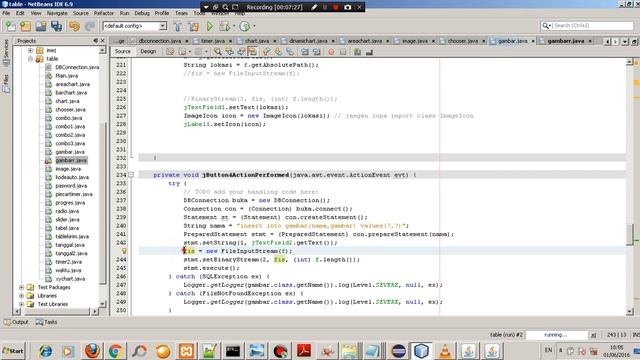The width and height of the screenshot is (640, 360).
Task: Click the Open Project toolbar icon
Action: [x=41, y=26]
